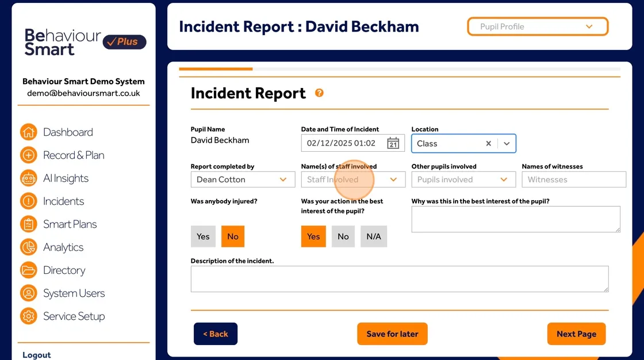644x360 pixels.
Task: Open Analytics with the pie chart icon
Action: pos(28,247)
